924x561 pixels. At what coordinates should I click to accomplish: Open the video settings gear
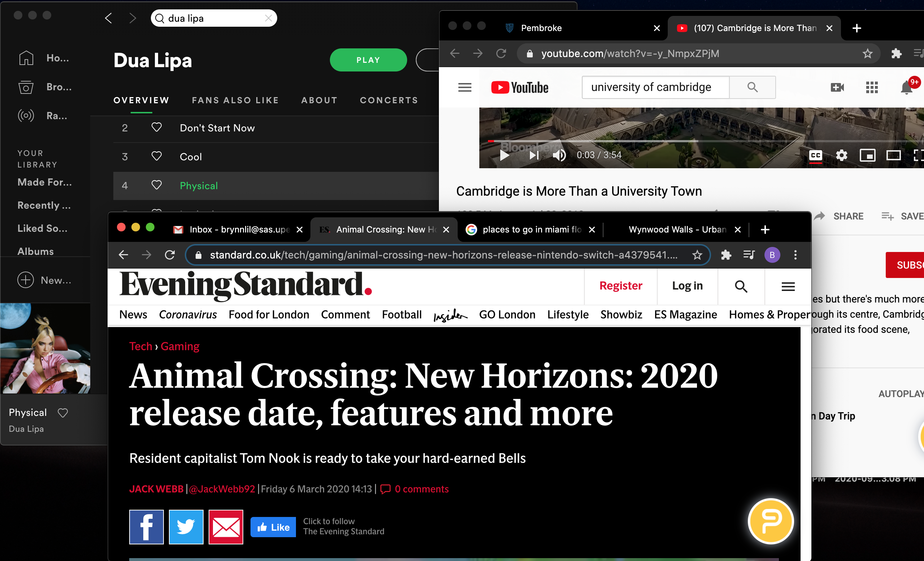tap(841, 155)
